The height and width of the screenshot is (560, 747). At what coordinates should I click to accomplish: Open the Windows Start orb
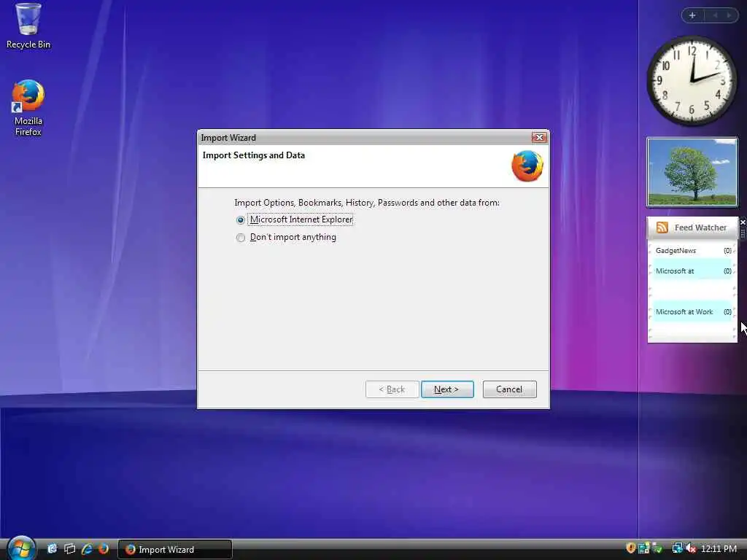pyautogui.click(x=21, y=548)
